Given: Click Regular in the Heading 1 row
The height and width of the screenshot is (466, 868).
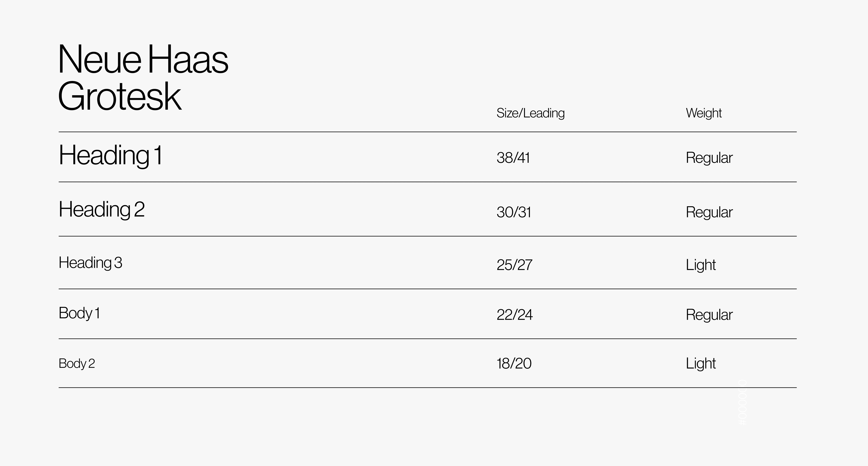Looking at the screenshot, I should pos(709,158).
